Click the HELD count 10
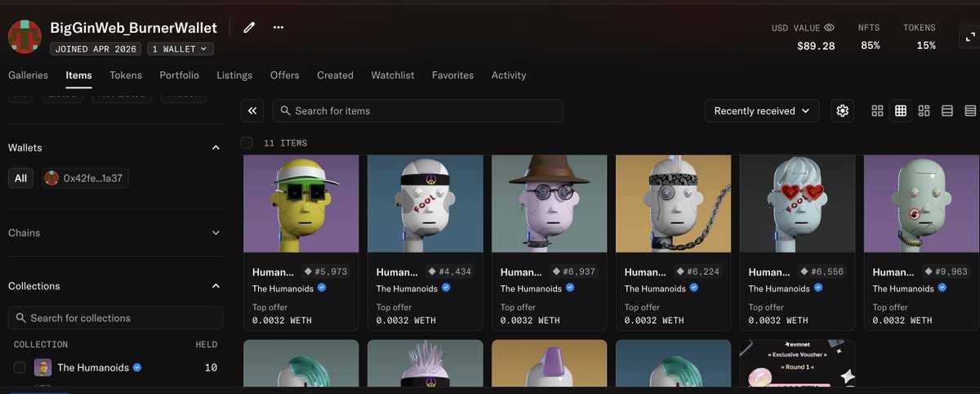 click(211, 368)
